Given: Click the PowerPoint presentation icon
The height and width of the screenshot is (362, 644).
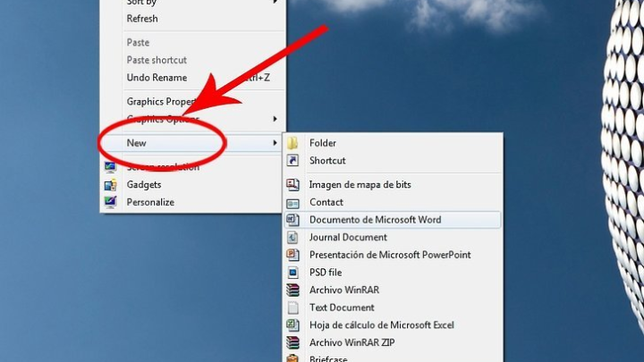Looking at the screenshot, I should 292,255.
